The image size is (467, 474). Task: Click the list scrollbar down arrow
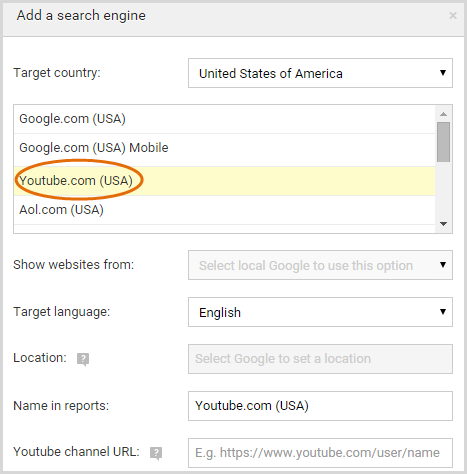click(x=443, y=224)
